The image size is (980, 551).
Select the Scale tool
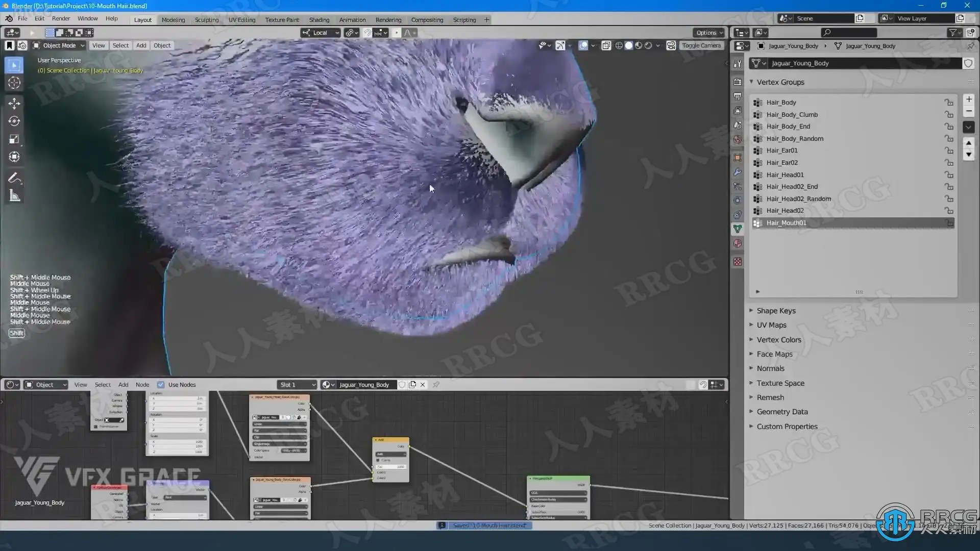coord(14,139)
